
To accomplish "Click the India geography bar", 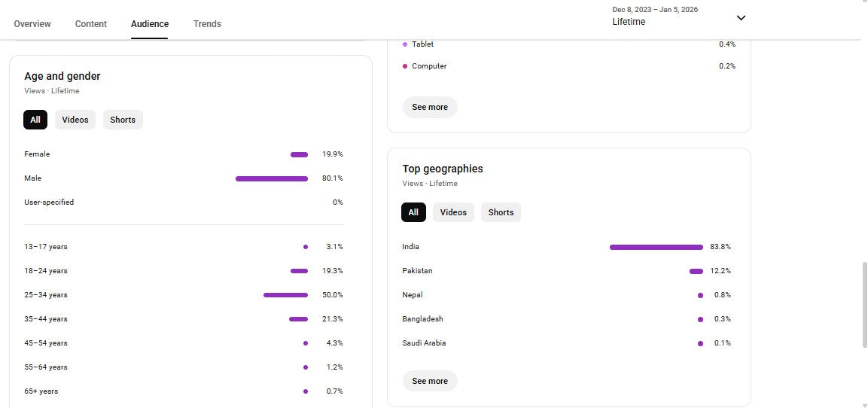I will [656, 247].
